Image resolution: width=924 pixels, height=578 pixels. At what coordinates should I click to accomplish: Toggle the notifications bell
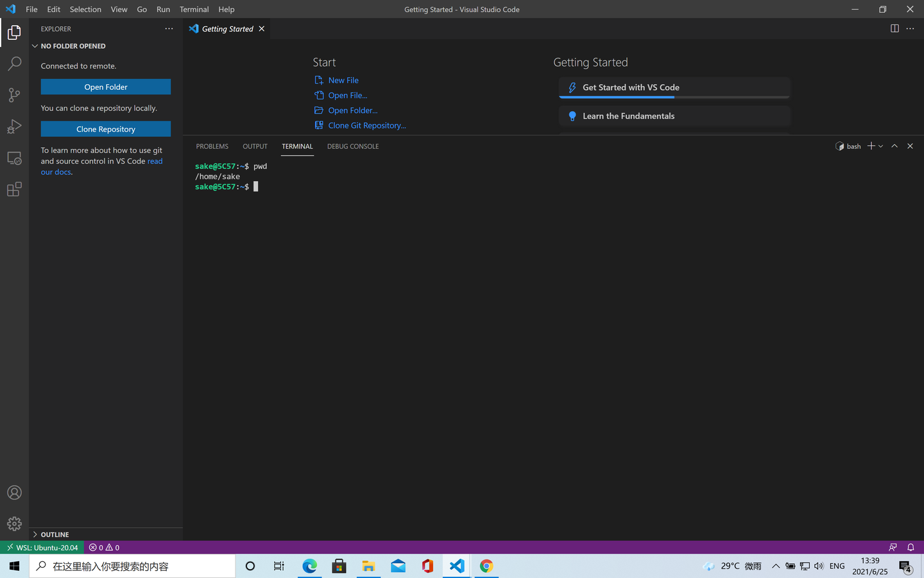pyautogui.click(x=911, y=547)
